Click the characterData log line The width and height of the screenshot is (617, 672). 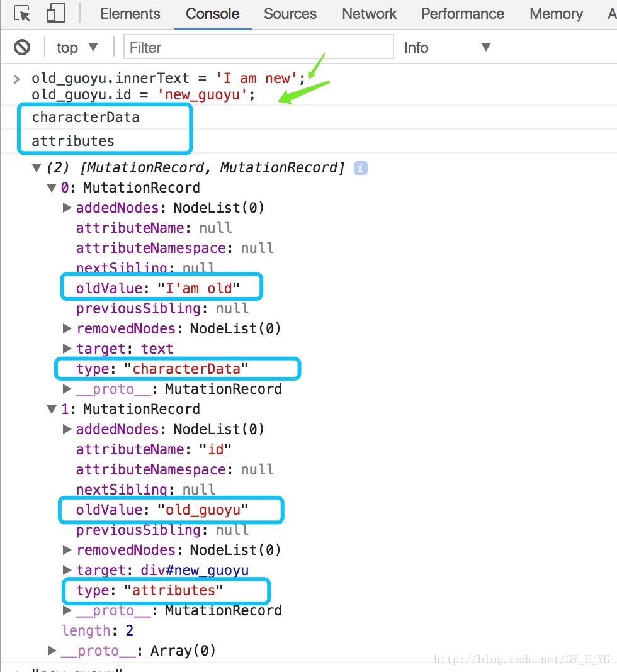[x=86, y=117]
